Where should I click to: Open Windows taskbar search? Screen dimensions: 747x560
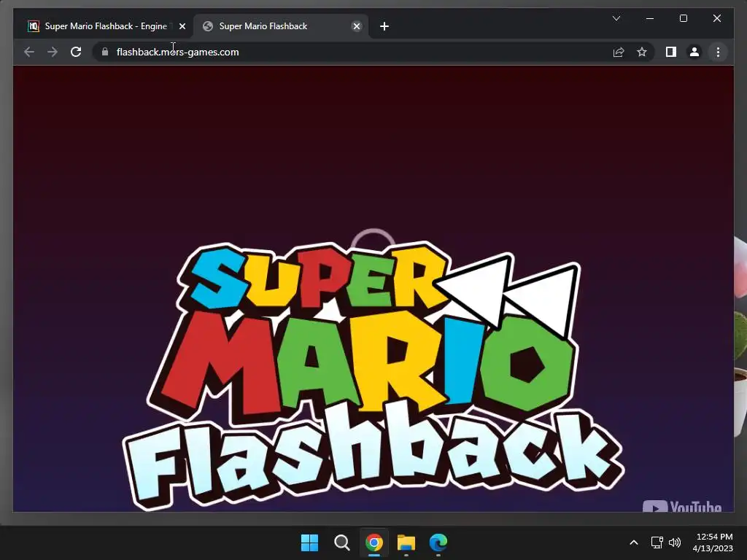click(x=341, y=542)
